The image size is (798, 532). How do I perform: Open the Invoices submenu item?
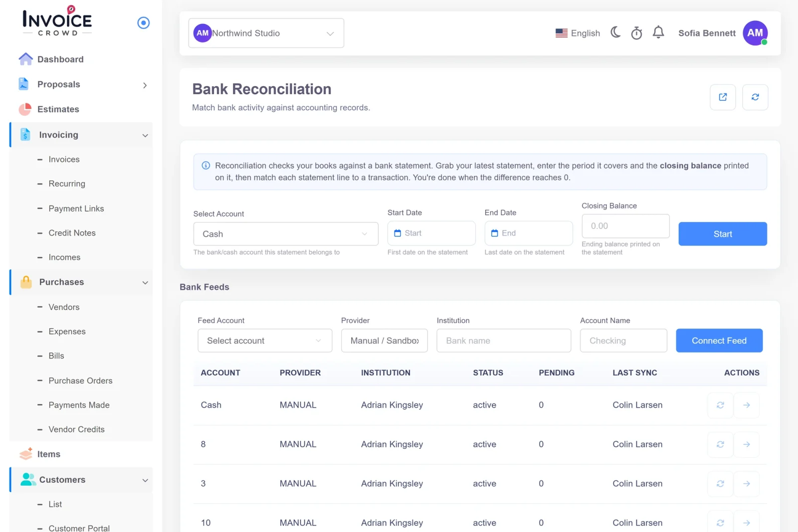pyautogui.click(x=64, y=160)
